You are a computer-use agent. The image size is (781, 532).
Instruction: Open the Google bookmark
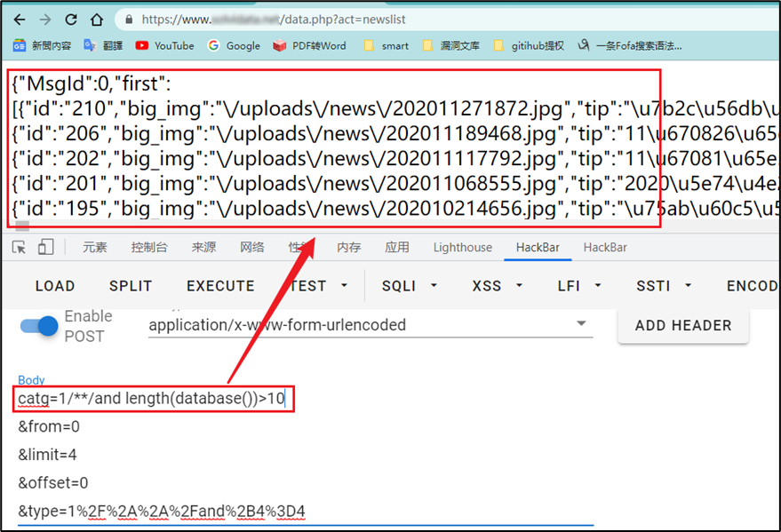234,46
